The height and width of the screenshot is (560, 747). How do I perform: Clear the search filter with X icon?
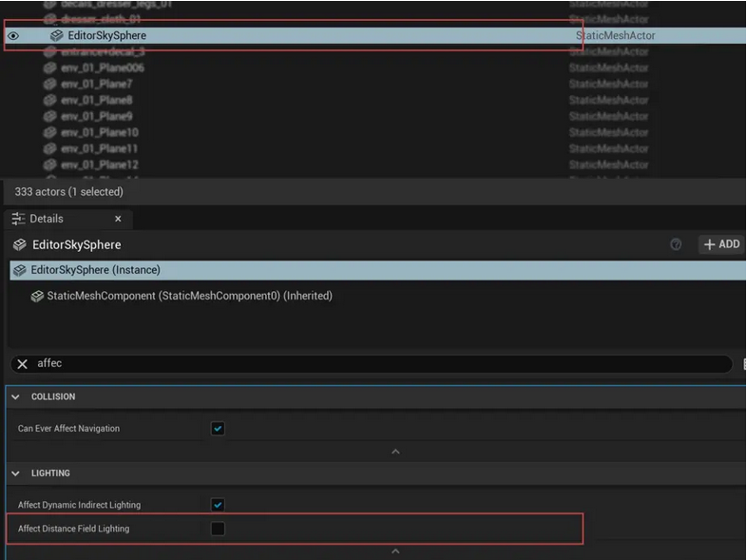[x=23, y=364]
